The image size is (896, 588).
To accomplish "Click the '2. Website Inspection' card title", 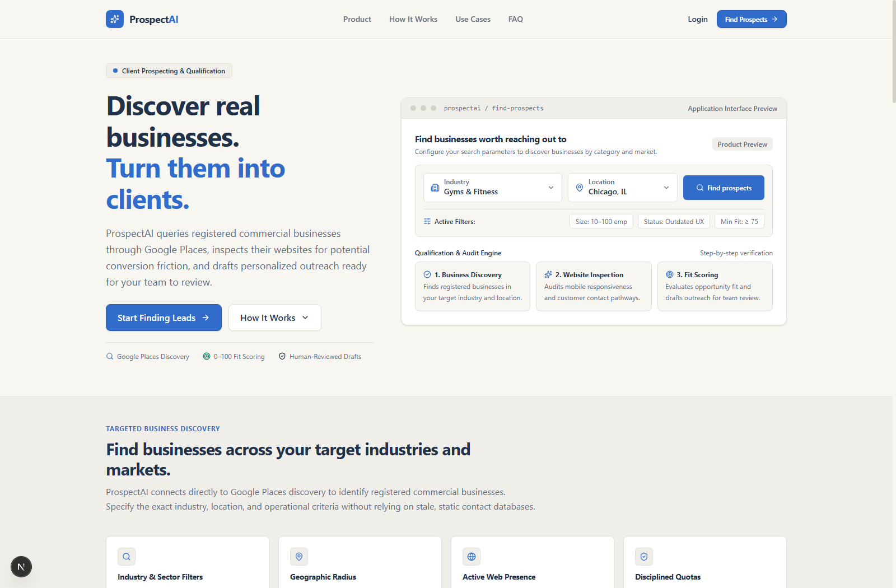I will (589, 274).
